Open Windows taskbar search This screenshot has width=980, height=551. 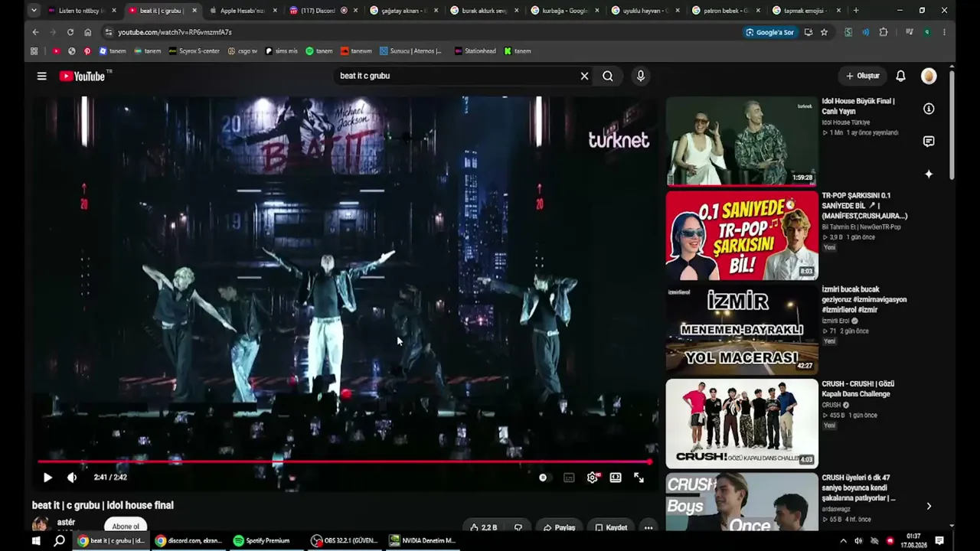tap(59, 541)
